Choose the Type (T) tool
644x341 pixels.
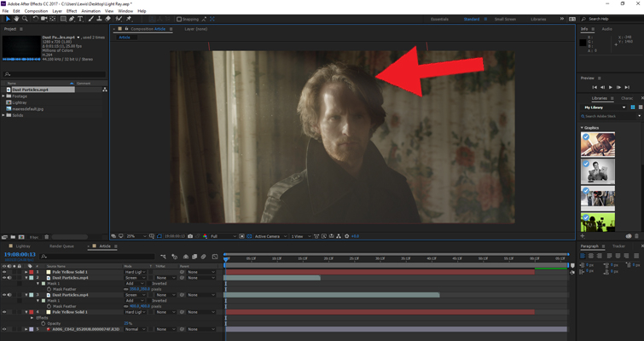80,19
